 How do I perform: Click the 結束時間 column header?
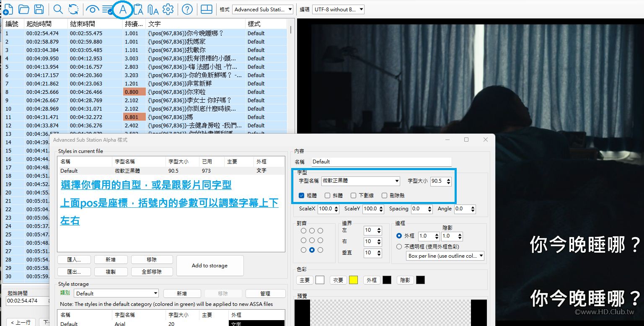pos(96,24)
